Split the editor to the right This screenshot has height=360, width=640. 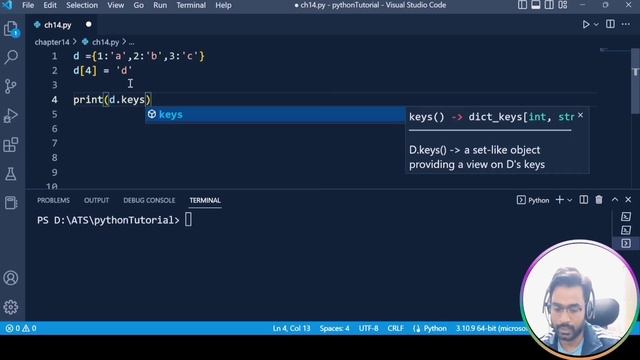coord(610,24)
